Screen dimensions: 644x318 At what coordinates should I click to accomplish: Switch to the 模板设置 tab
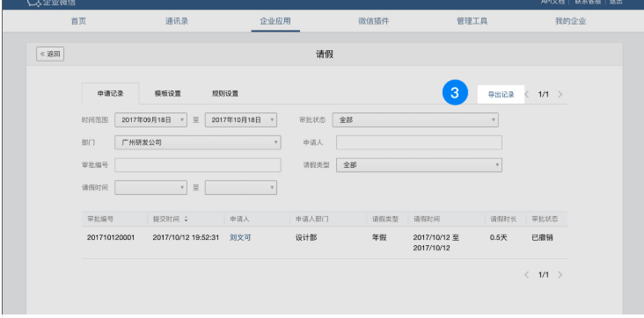[167, 93]
